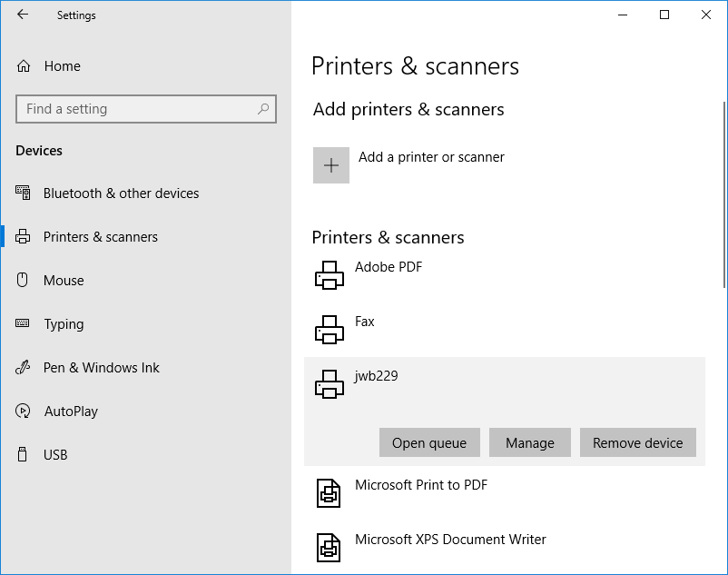Select the Adobe PDF printer

point(389,267)
